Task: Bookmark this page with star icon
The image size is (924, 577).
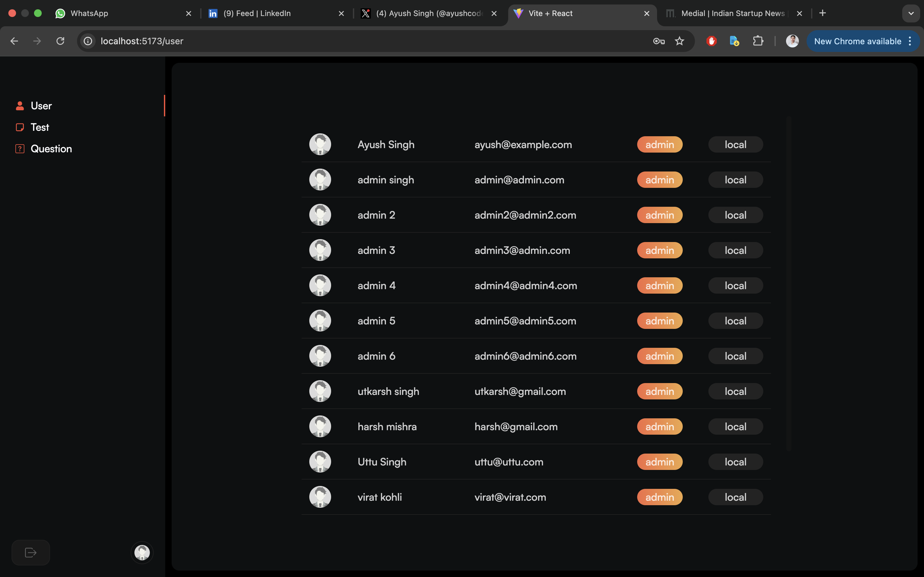Action: (x=679, y=41)
